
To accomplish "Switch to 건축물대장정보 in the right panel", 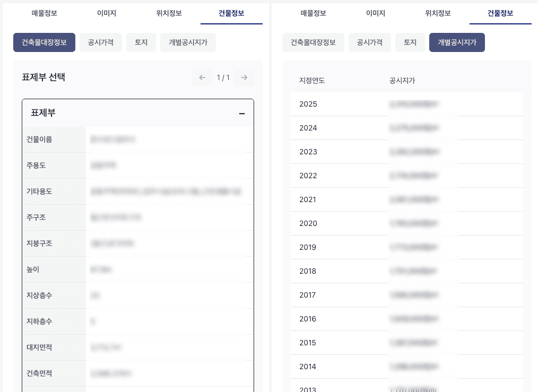I will [x=313, y=42].
